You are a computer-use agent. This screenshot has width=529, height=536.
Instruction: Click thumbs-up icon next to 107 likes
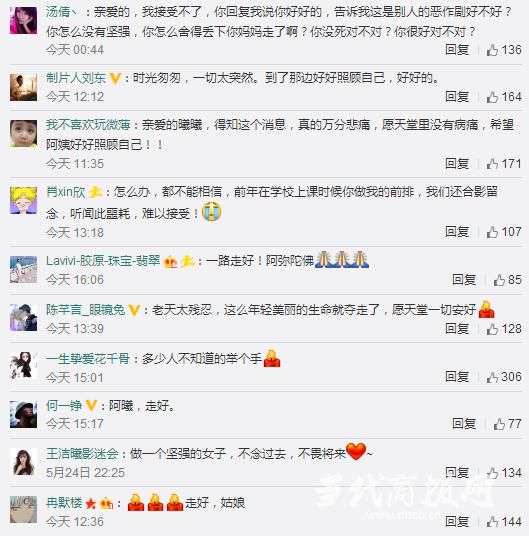pos(492,232)
